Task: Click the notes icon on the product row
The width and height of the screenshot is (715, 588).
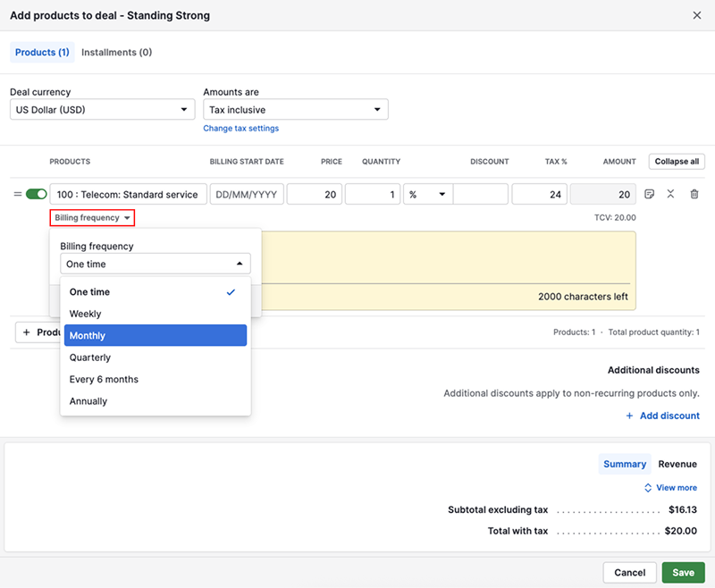Action: tap(650, 194)
